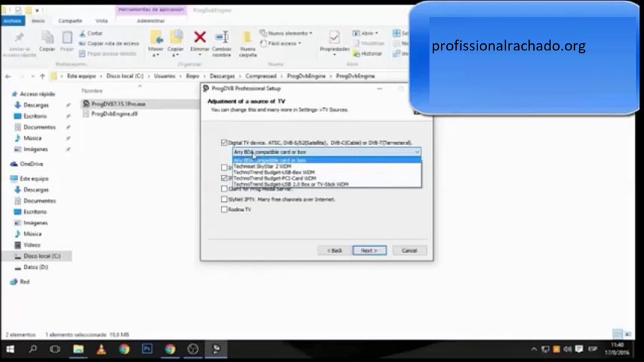Click the Cambiar nombre rename icon

pos(222,37)
